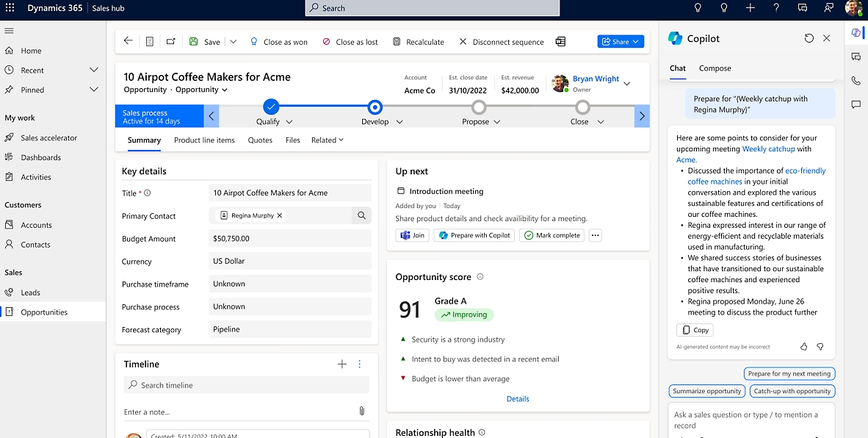
Task: Open the app launcher waffle icon
Action: (10, 8)
